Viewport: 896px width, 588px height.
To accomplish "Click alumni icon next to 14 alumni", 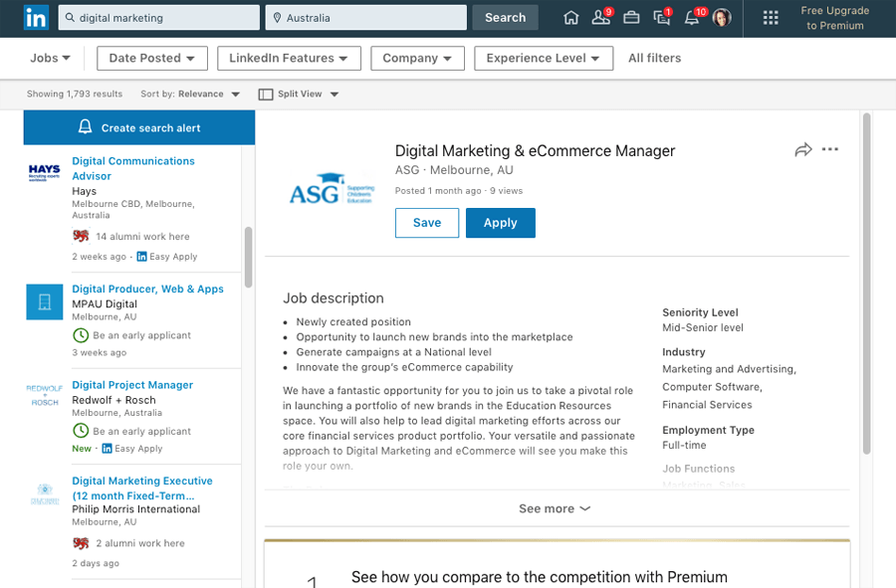I will tap(81, 236).
